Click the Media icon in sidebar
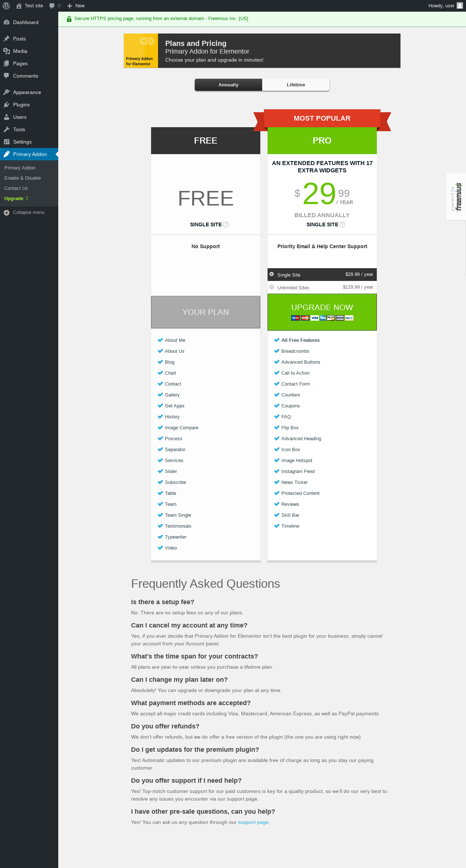466x868 pixels. (7, 51)
